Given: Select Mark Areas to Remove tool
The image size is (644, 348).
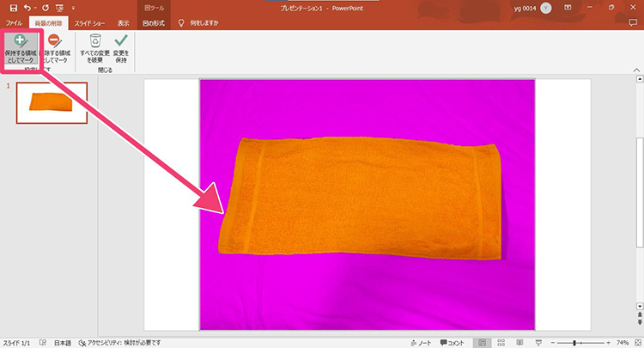Looking at the screenshot, I should click(x=54, y=48).
